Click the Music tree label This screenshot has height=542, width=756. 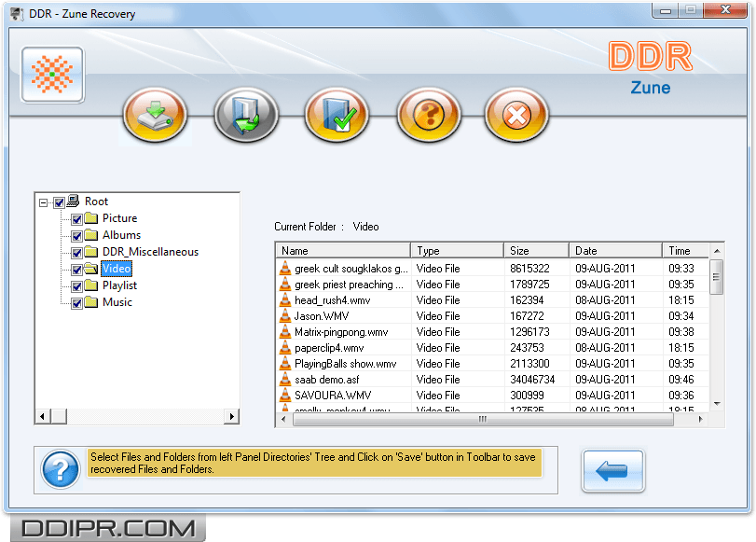point(117,302)
